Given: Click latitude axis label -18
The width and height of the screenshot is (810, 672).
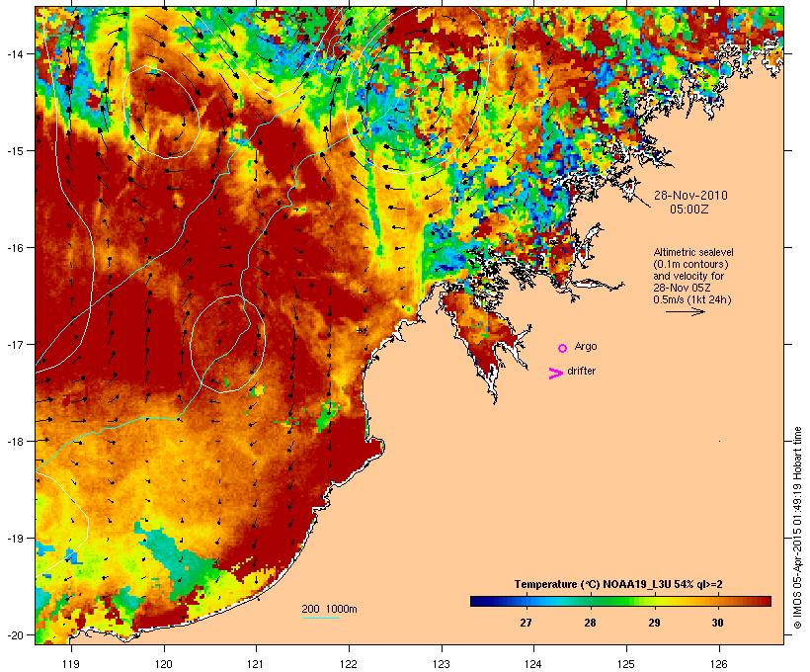Looking at the screenshot, I should (x=14, y=441).
